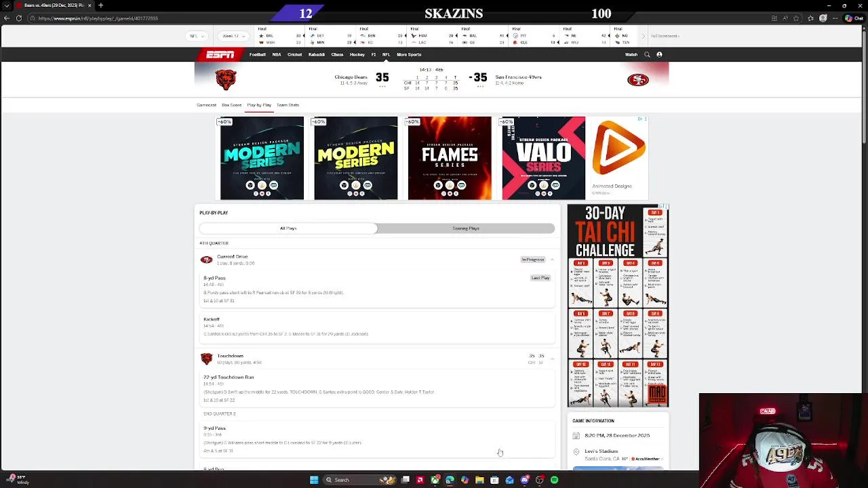
Task: Select the All Plays toggle
Action: point(288,228)
